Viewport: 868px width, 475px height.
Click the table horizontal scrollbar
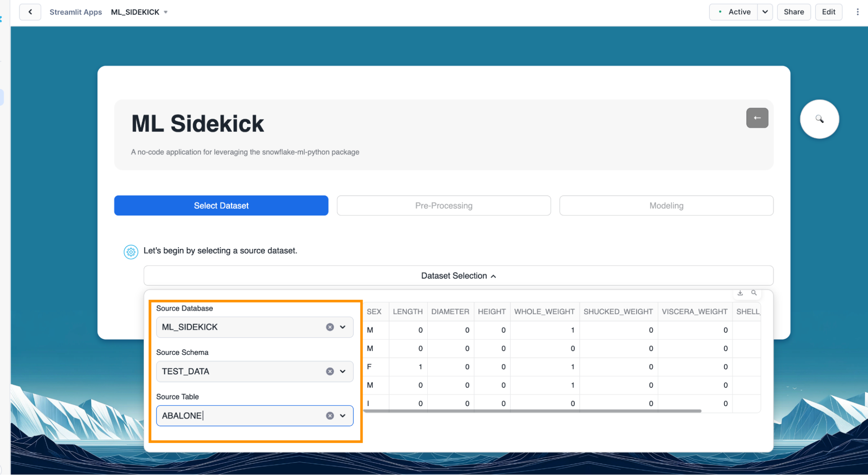pyautogui.click(x=532, y=411)
